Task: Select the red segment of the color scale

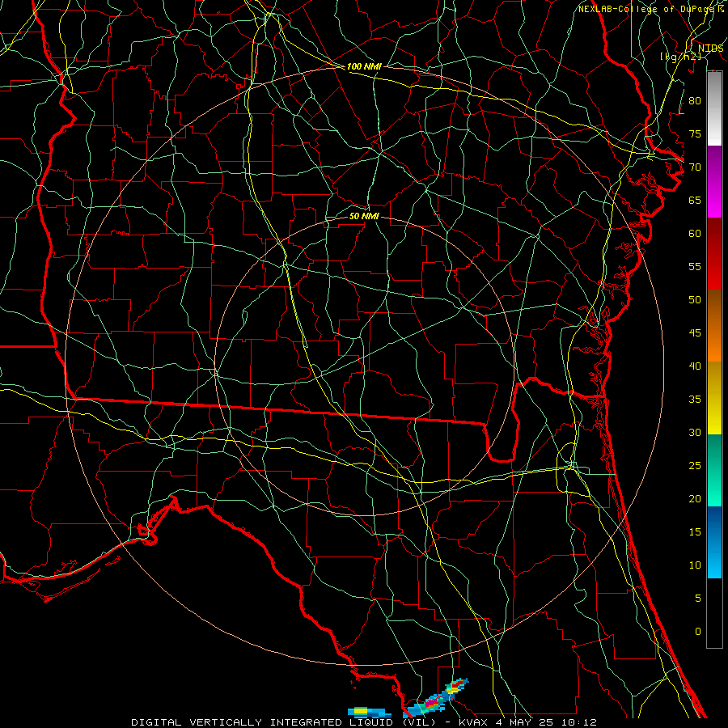Action: coord(714,254)
